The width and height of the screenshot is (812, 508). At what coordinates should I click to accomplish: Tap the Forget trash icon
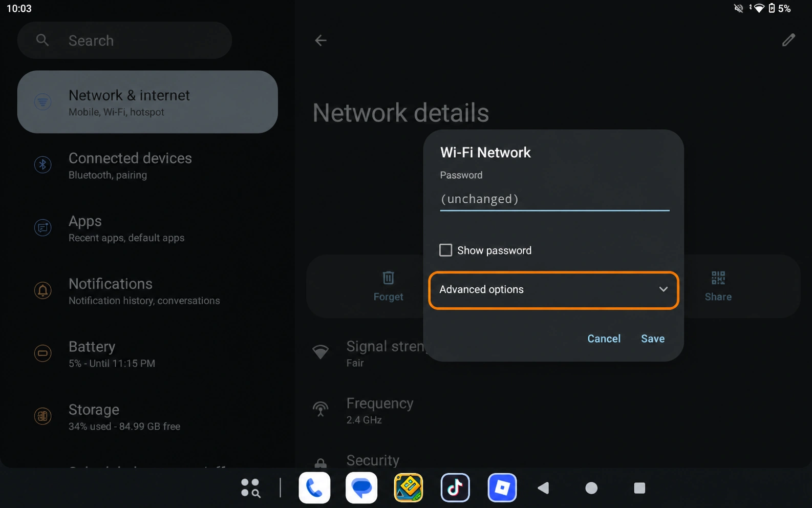click(x=388, y=278)
